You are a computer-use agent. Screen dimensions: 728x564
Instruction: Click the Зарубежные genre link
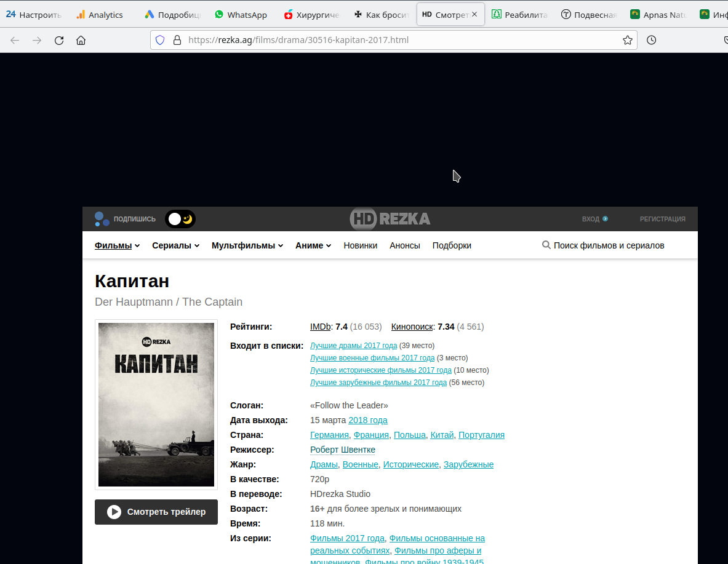coord(468,464)
